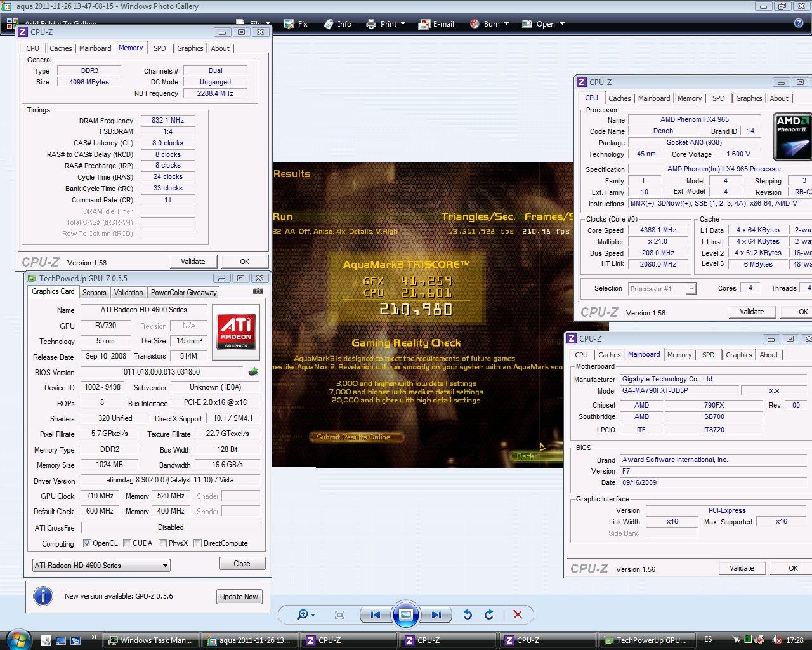Click the ES language indicator

(x=708, y=639)
